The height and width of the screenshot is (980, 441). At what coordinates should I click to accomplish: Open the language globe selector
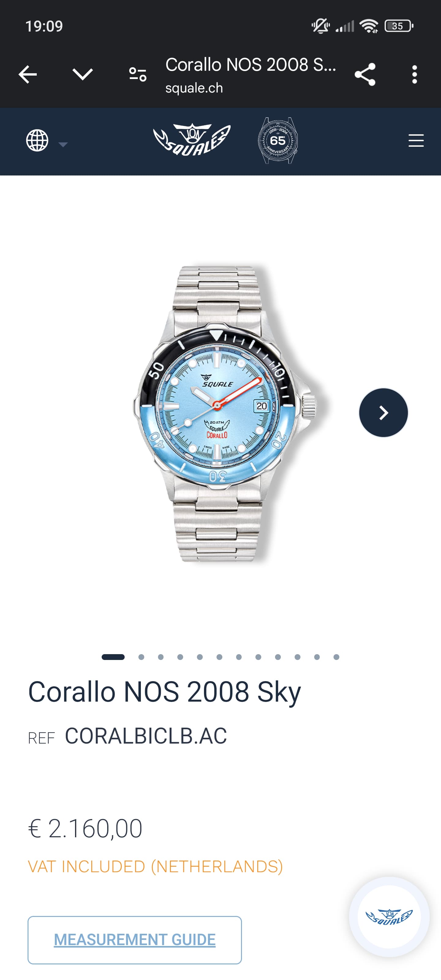[x=37, y=140]
